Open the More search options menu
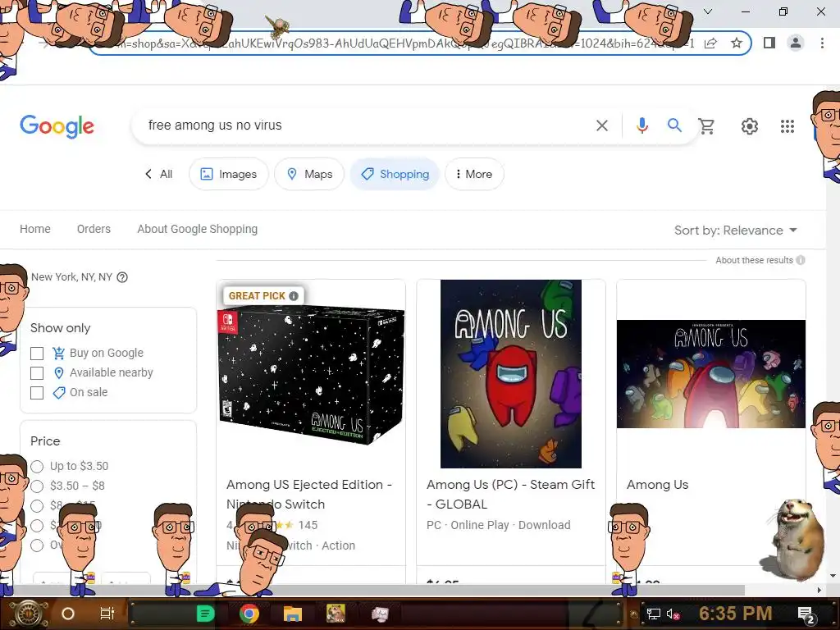The height and width of the screenshot is (630, 840). (474, 174)
